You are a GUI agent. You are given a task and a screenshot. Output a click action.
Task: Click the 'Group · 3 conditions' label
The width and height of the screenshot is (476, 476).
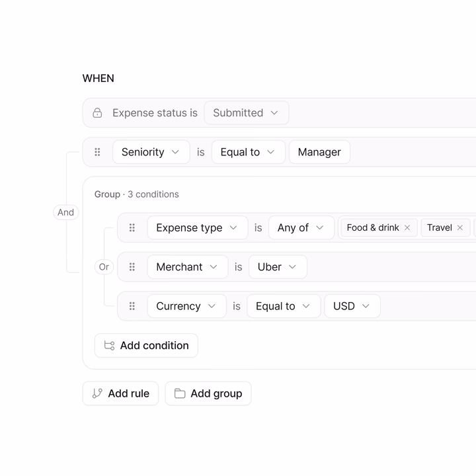click(x=137, y=194)
